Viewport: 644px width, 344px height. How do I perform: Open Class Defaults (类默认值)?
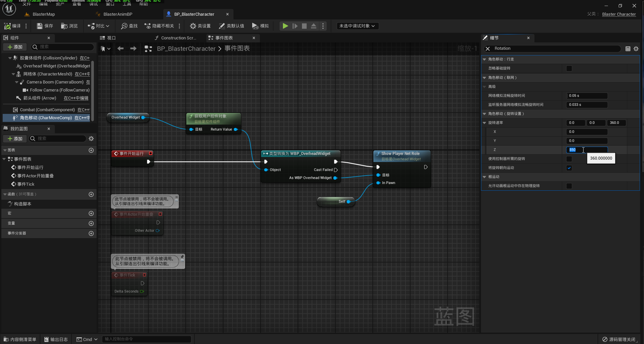click(231, 26)
